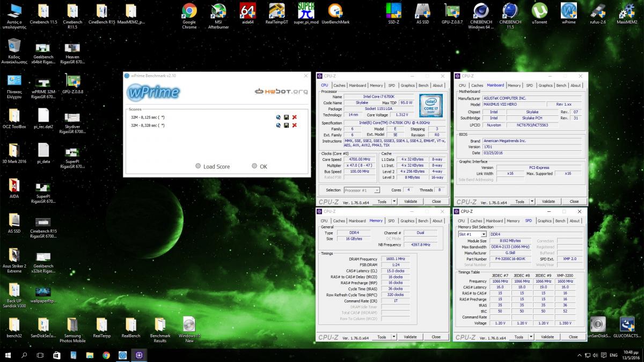Select the uTorrent desktop icon
This screenshot has width=644, height=362.
[539, 14]
